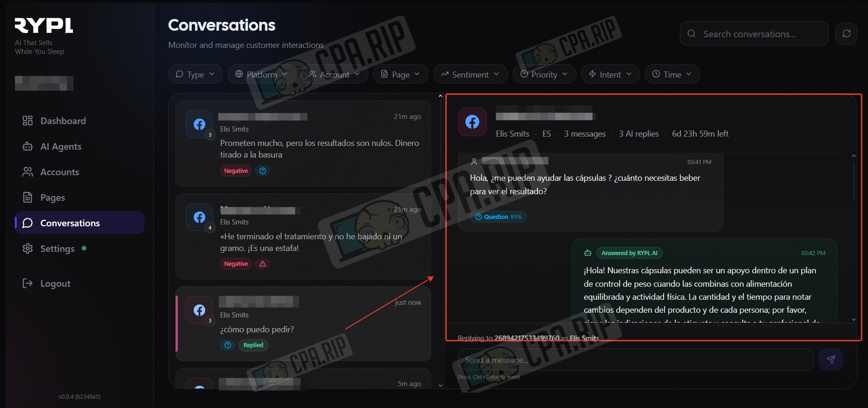This screenshot has width=868, height=408.
Task: Open the Priority filter dropdown
Action: coord(544,74)
